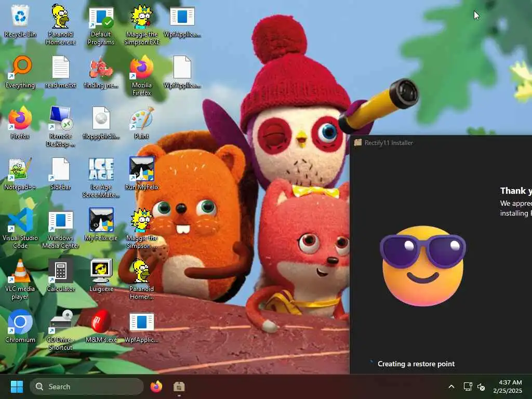Open the Everything search shortcut
Image resolution: width=532 pixels, height=399 pixels.
coord(20,72)
